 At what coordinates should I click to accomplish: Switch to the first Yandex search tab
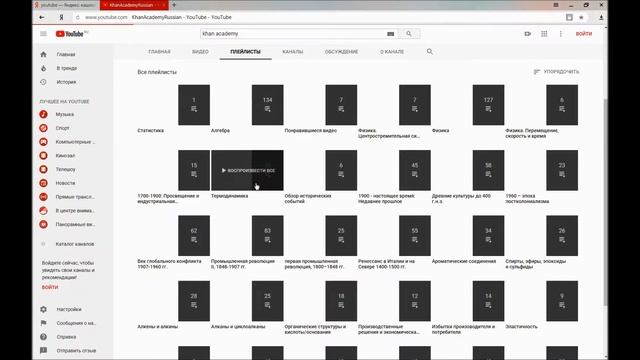coord(66,5)
